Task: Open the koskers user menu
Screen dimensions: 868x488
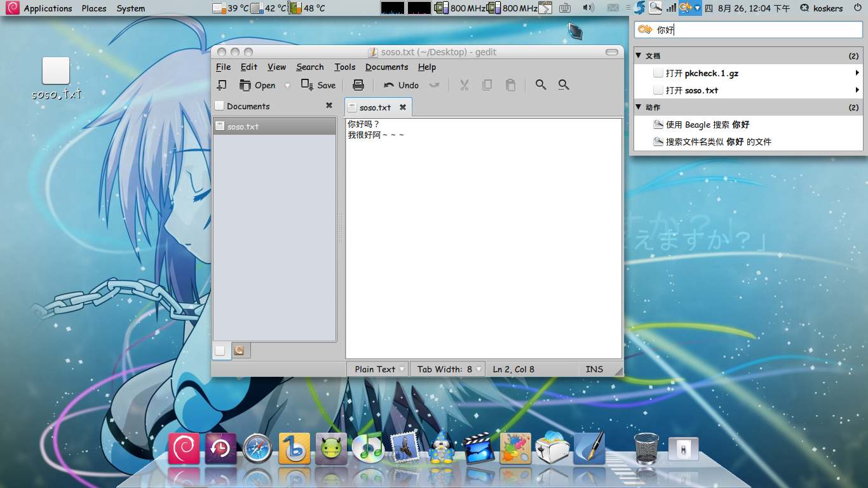Action: pos(821,8)
